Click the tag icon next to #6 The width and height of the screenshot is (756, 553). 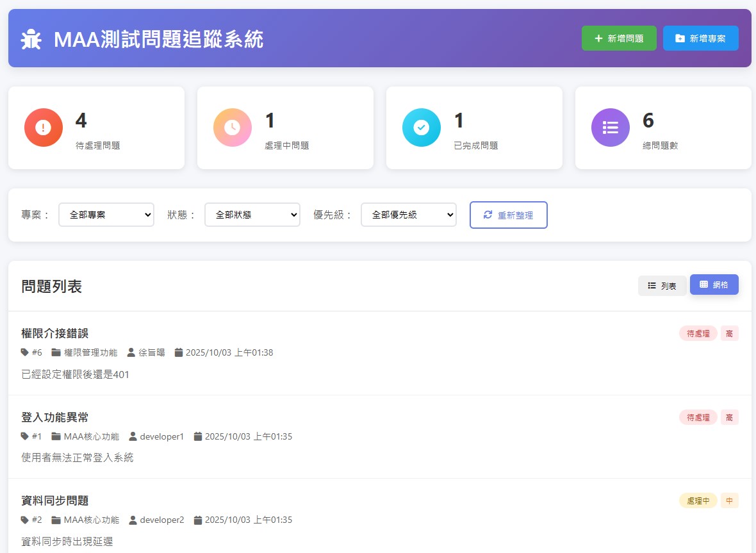pos(25,352)
